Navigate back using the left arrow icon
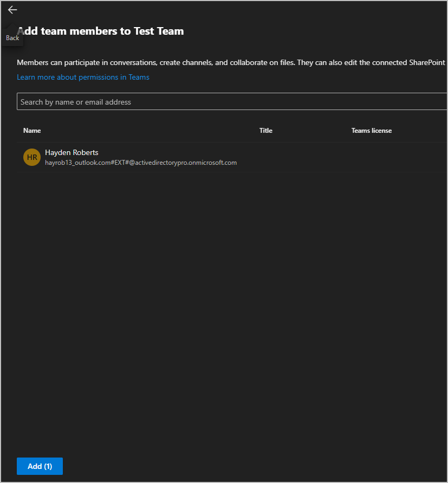 (12, 10)
